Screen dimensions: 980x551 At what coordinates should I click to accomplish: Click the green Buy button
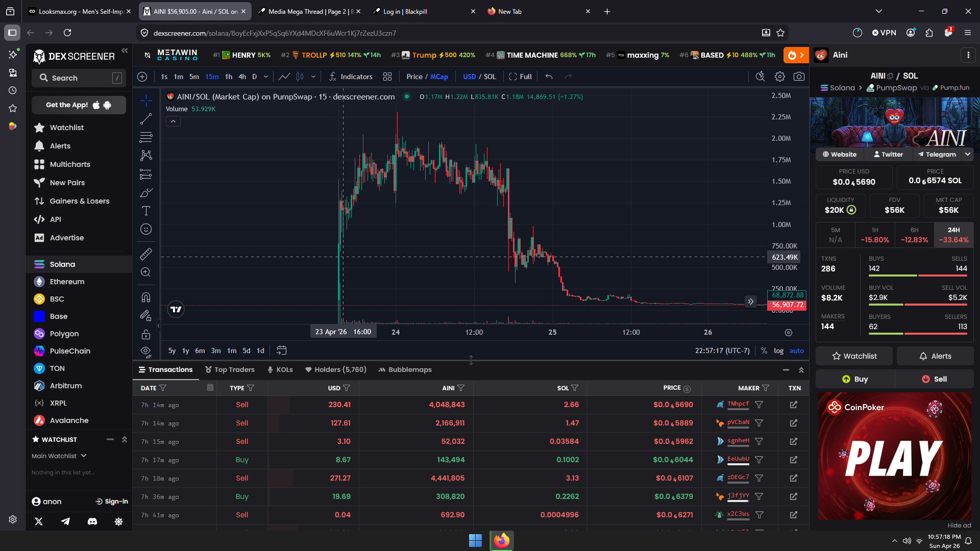click(855, 379)
